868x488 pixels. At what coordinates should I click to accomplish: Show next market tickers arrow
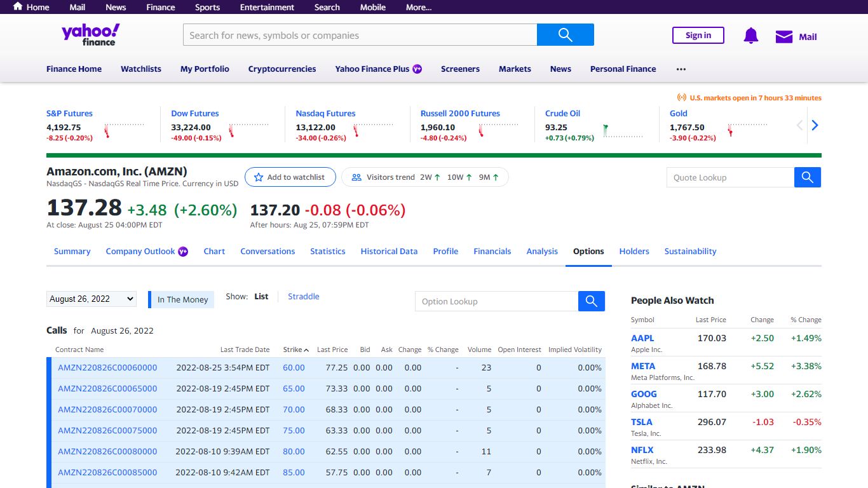tap(815, 125)
